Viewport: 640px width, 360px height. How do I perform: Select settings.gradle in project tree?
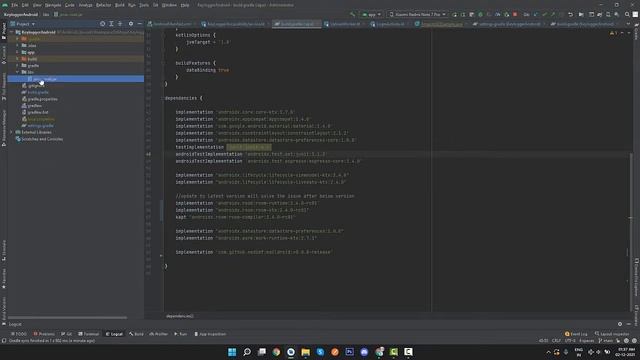pyautogui.click(x=38, y=126)
